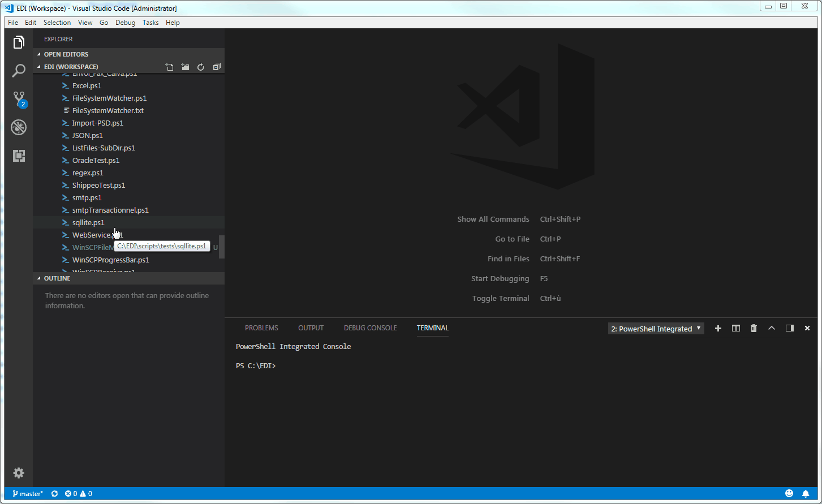
Task: Split the terminal pane
Action: [735, 328]
